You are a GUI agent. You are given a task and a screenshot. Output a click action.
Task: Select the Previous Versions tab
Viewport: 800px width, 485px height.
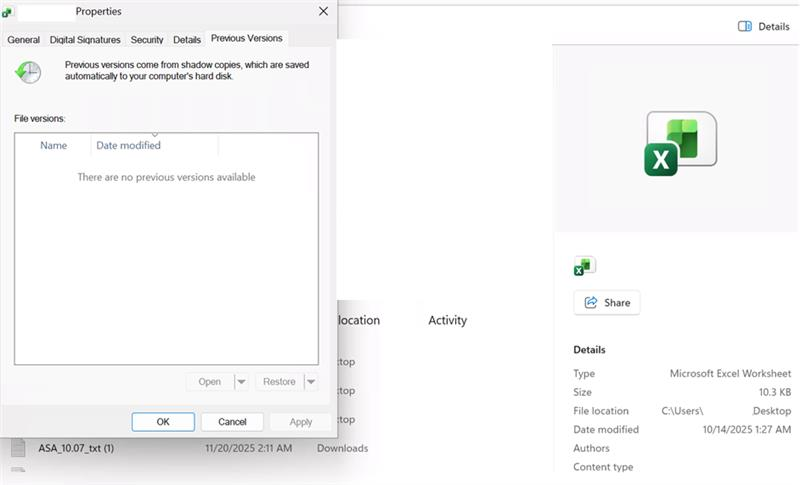tap(246, 38)
